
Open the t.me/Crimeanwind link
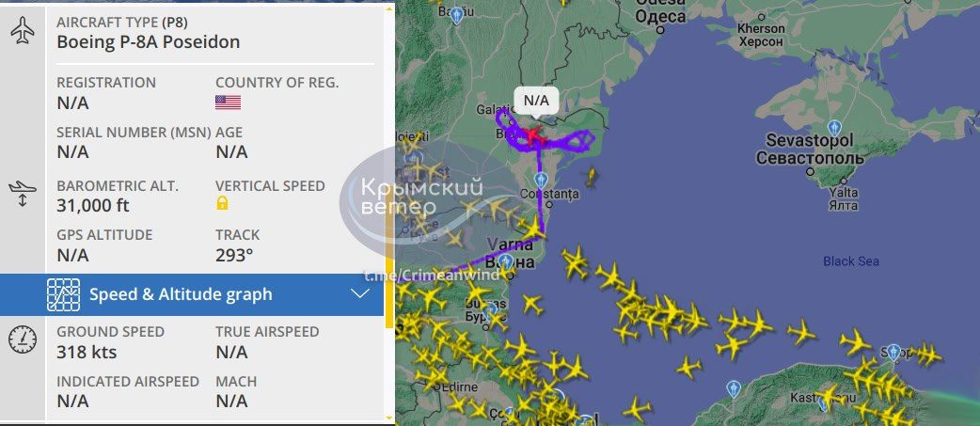click(432, 276)
